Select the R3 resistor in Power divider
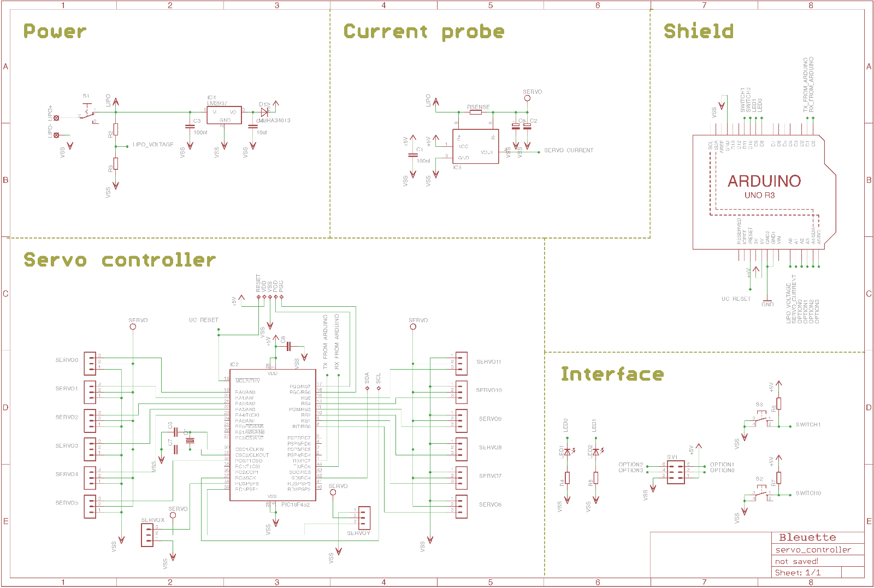Viewport: 874px width, 588px height. (x=116, y=164)
